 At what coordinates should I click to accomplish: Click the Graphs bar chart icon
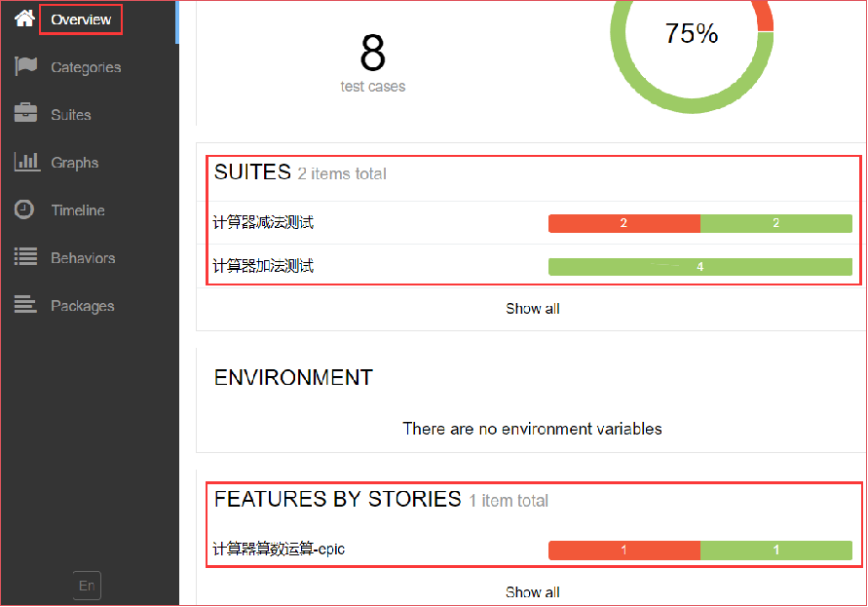(26, 162)
